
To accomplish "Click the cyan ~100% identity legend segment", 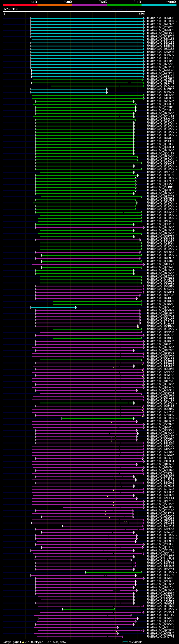I will tap(159, 5).
